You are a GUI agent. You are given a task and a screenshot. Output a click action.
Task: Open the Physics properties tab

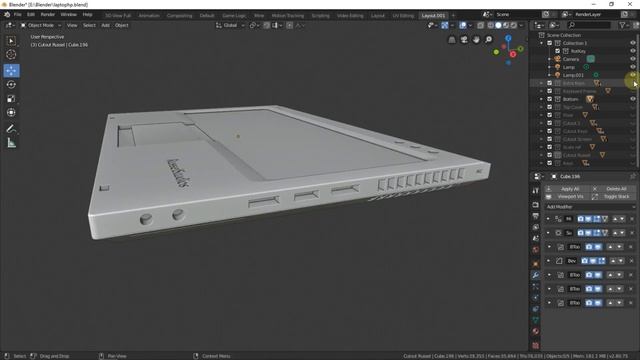point(536,298)
